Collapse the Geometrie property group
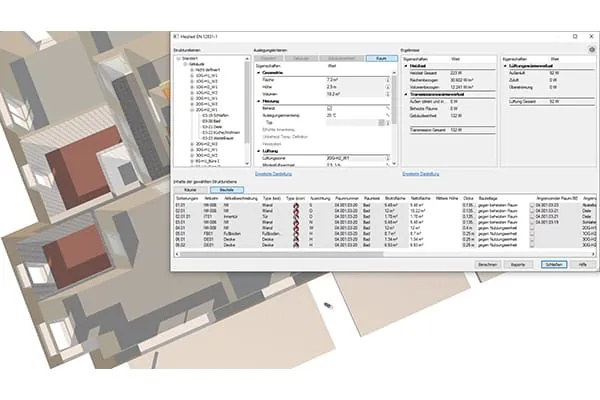The image size is (600, 400). tap(260, 72)
